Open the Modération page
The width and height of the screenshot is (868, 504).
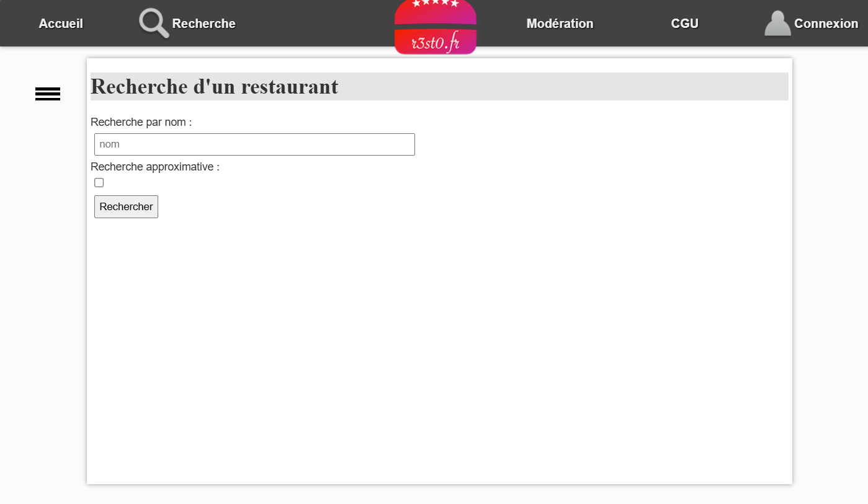pyautogui.click(x=560, y=24)
